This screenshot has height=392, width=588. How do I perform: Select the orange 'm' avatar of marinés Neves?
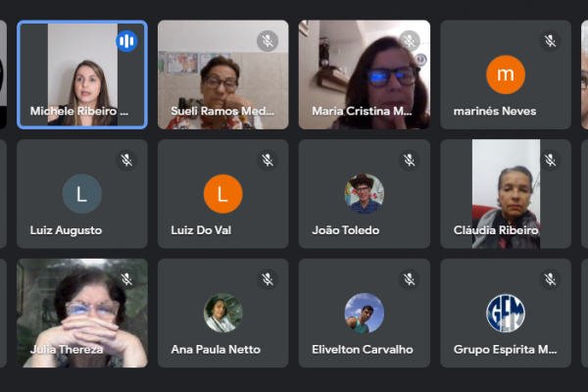coord(506,74)
